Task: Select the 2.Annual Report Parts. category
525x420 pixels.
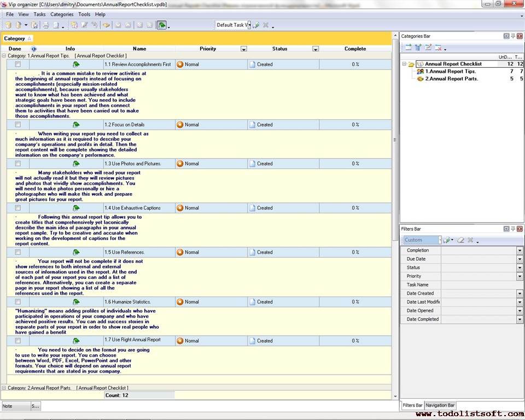Action: (x=451, y=79)
